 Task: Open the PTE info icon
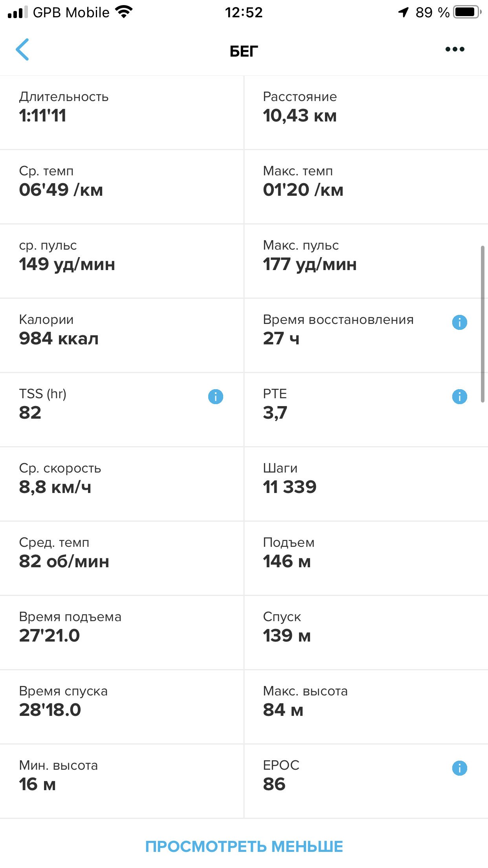point(459,396)
